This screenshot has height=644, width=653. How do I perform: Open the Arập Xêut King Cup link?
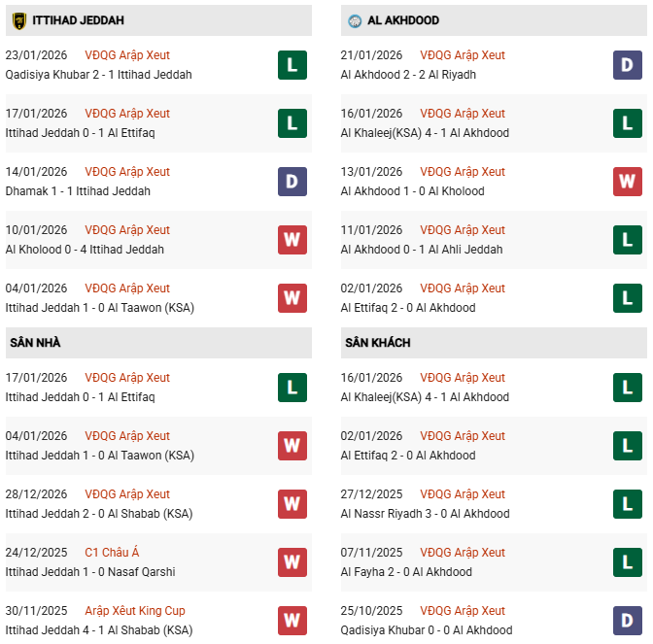[134, 611]
